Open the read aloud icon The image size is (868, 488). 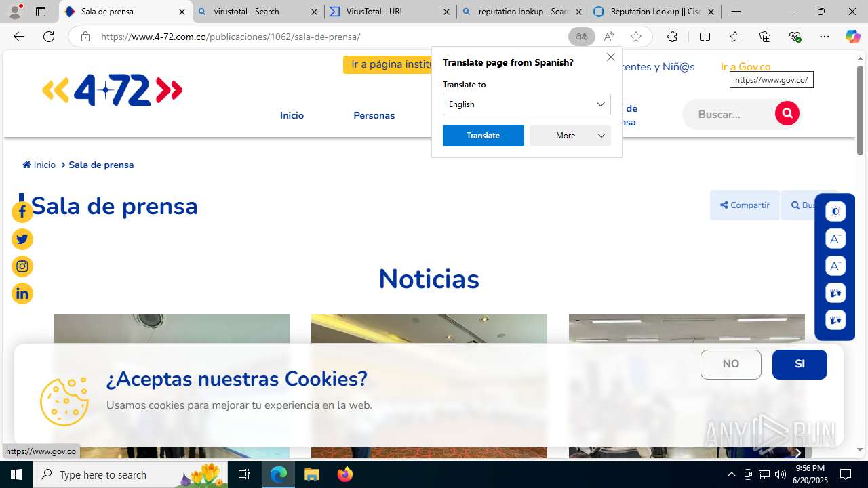coord(609,37)
